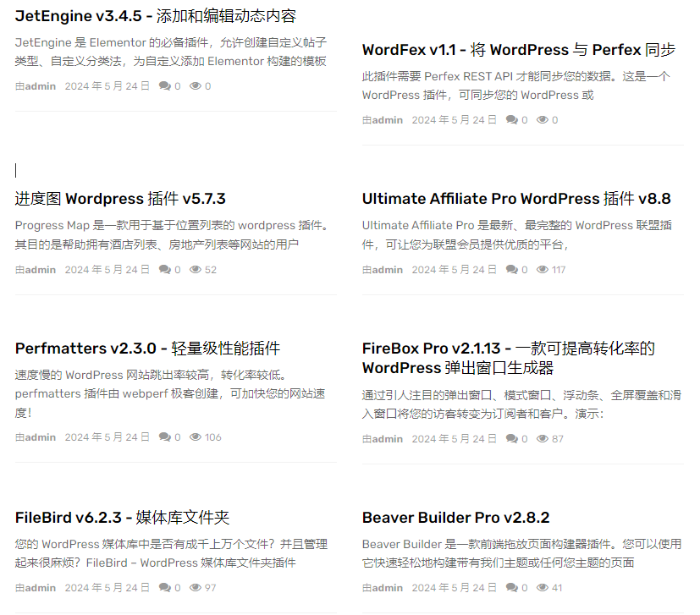Viewport: 700px width, 615px height.
Task: Click the FireBox excerpt about 弹出窗口
Action: [x=522, y=404]
